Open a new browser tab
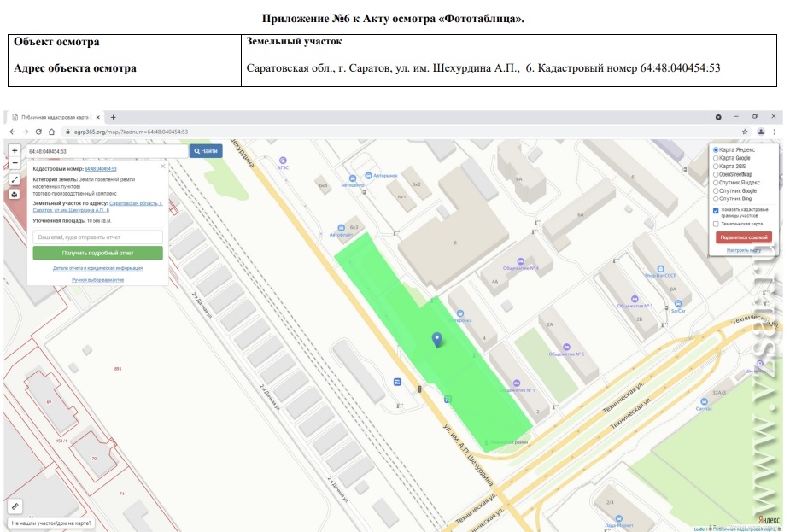 pos(114,117)
